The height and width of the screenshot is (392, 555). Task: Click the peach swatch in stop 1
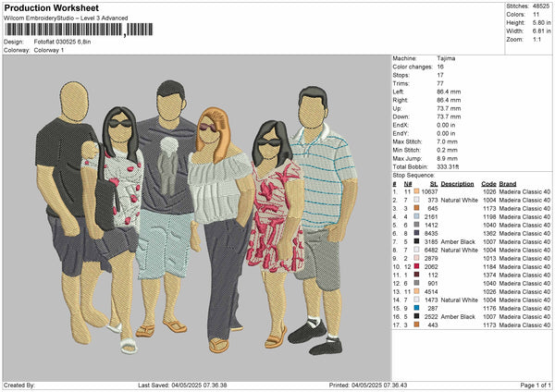tap(416, 190)
